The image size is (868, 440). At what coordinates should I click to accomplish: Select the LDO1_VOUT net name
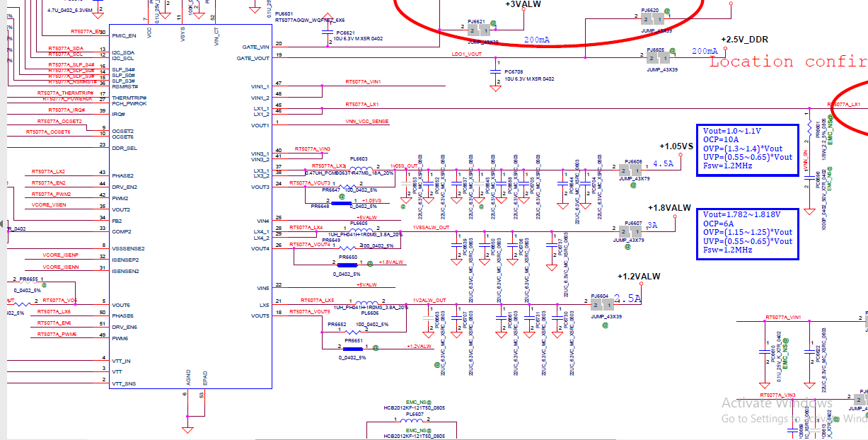467,54
